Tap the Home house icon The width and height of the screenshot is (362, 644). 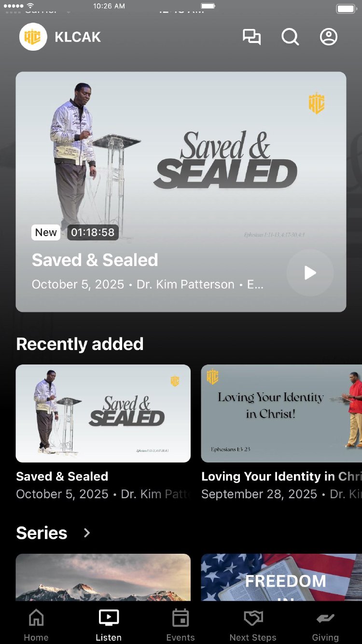[36, 617]
